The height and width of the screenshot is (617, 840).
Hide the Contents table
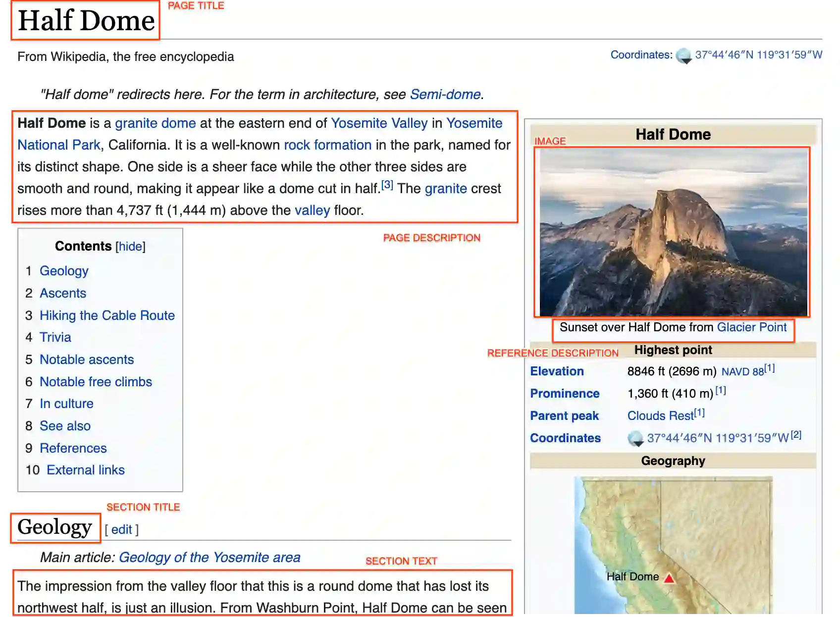pos(130,247)
